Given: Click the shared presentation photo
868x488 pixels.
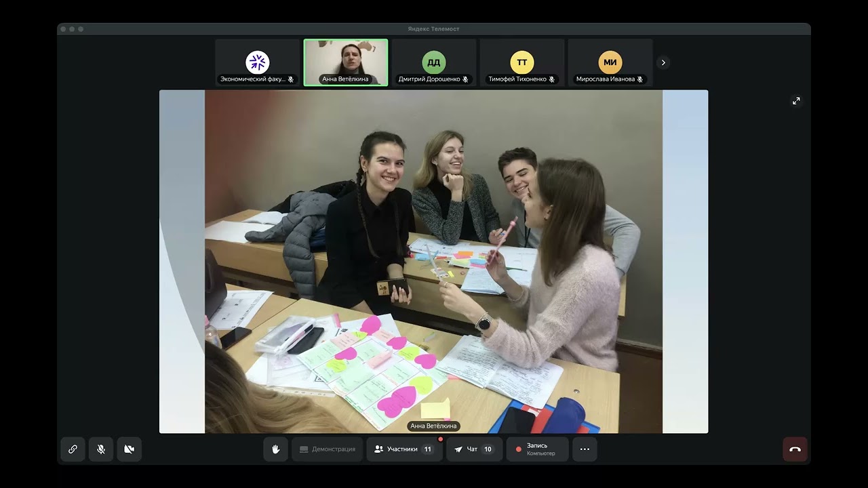Looking at the screenshot, I should tap(434, 262).
